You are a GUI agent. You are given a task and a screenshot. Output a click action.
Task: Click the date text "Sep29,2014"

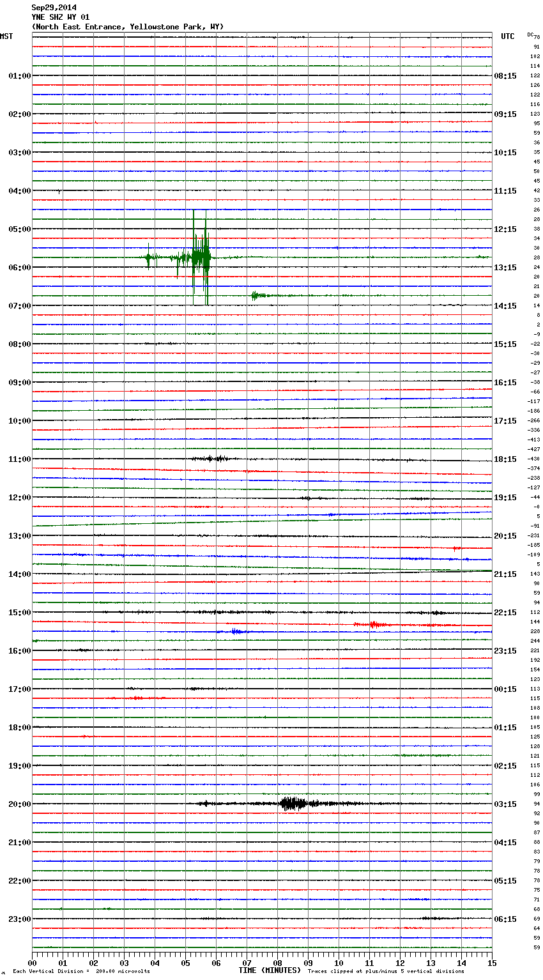(54, 8)
